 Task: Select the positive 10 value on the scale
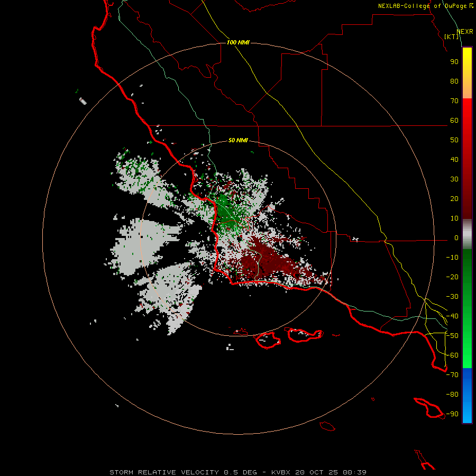(x=454, y=218)
